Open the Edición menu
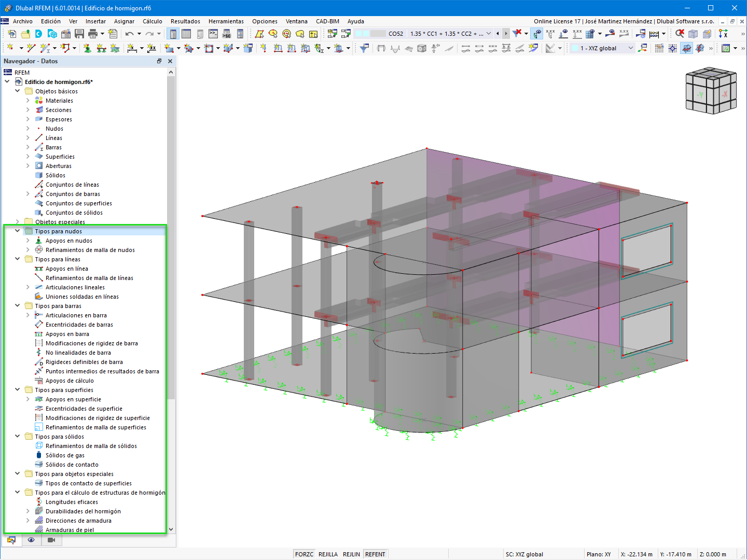This screenshot has height=560, width=747. coord(51,21)
